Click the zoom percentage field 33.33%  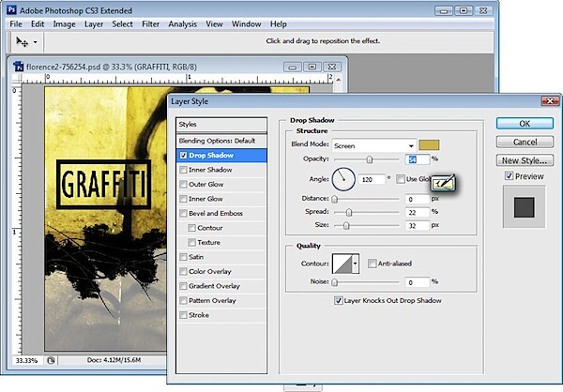pyautogui.click(x=27, y=360)
